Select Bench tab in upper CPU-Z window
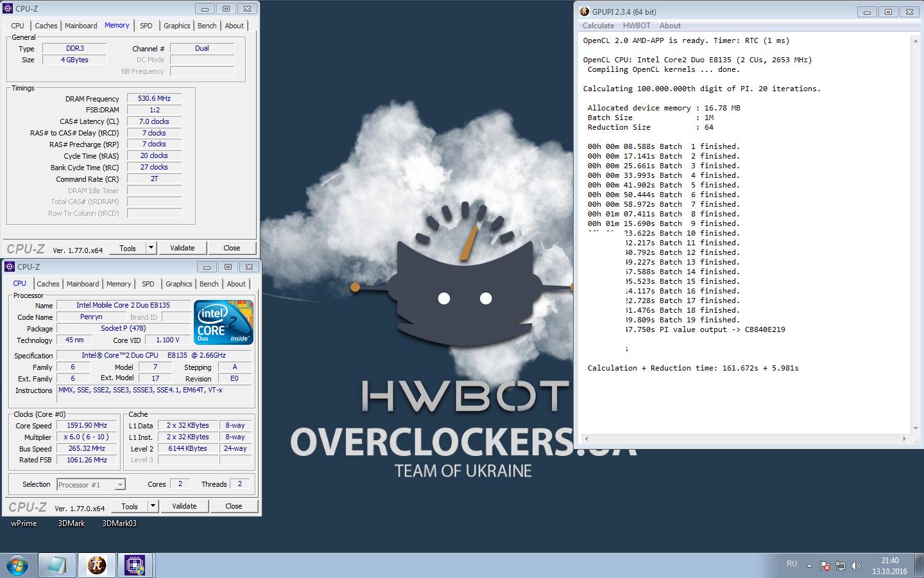The width and height of the screenshot is (924, 578). point(207,26)
